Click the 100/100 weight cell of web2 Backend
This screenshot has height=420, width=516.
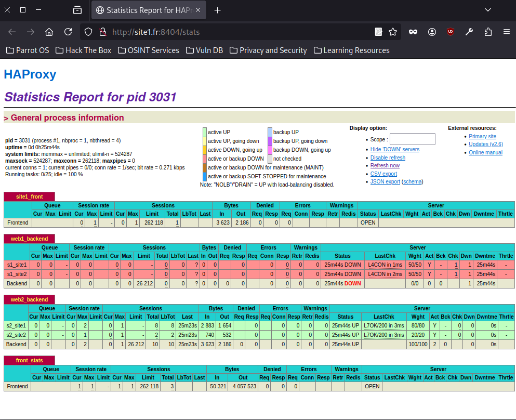tap(418, 344)
